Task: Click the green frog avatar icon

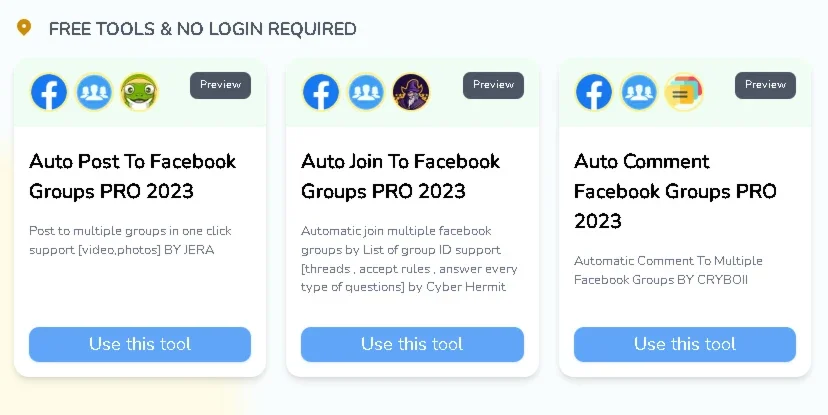Action: pos(139,92)
